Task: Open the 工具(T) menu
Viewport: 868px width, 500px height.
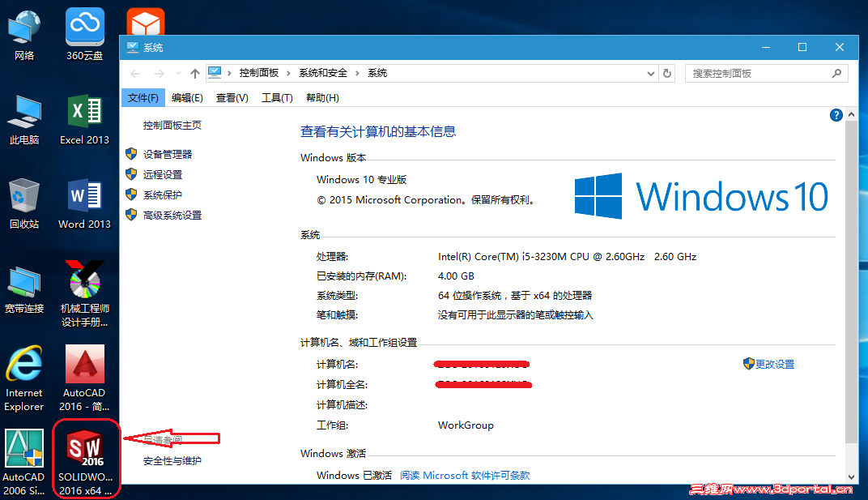Action: click(x=277, y=97)
